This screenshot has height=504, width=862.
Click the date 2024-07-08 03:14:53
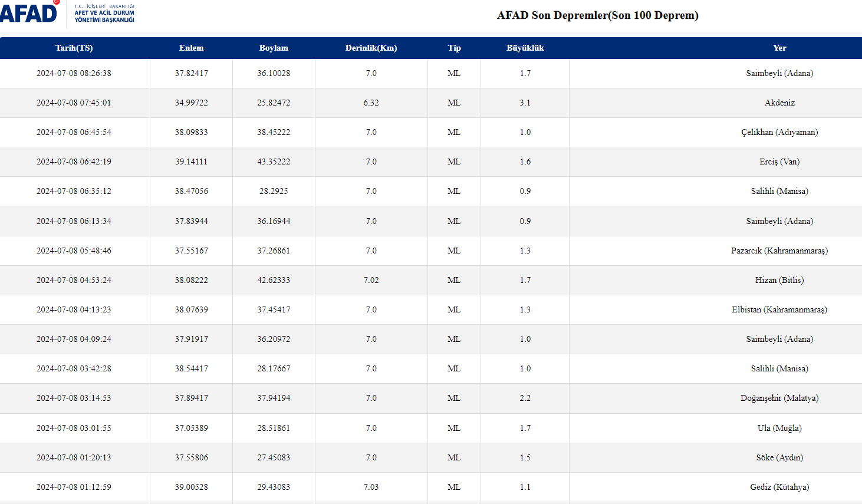pos(74,398)
